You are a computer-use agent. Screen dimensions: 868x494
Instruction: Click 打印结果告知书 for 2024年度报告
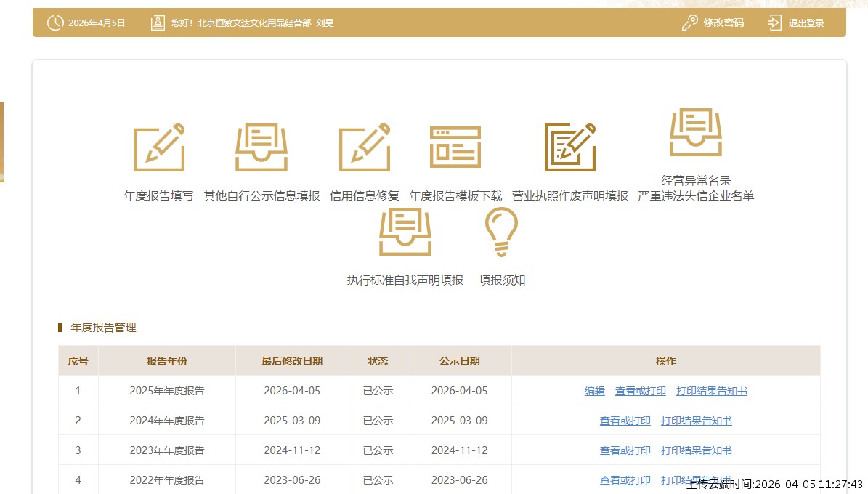click(x=697, y=421)
